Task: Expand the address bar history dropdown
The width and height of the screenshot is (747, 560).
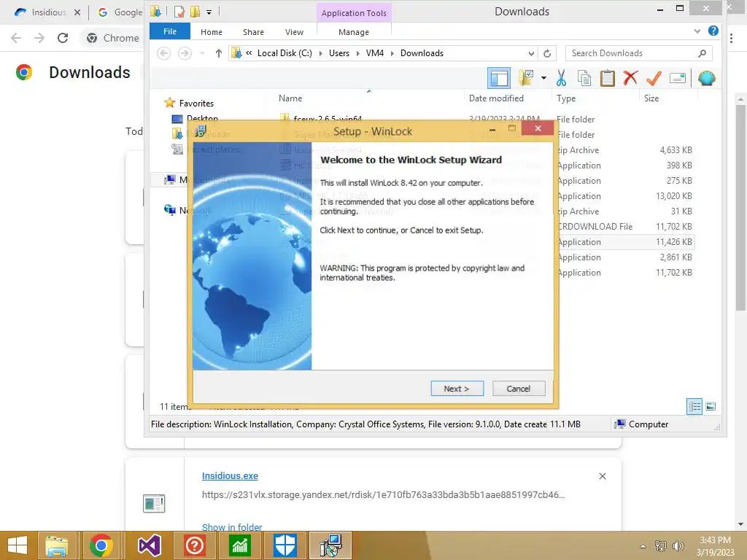Action: (531, 53)
